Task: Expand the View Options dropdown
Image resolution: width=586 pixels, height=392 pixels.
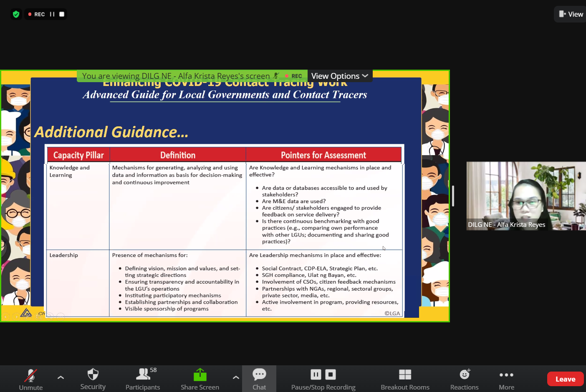Action: pos(340,76)
